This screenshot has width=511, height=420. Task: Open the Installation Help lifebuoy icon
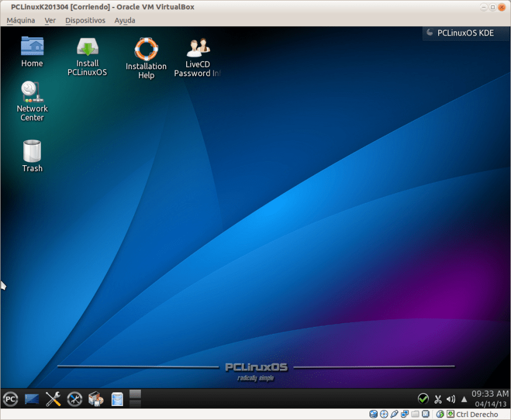tap(146, 58)
